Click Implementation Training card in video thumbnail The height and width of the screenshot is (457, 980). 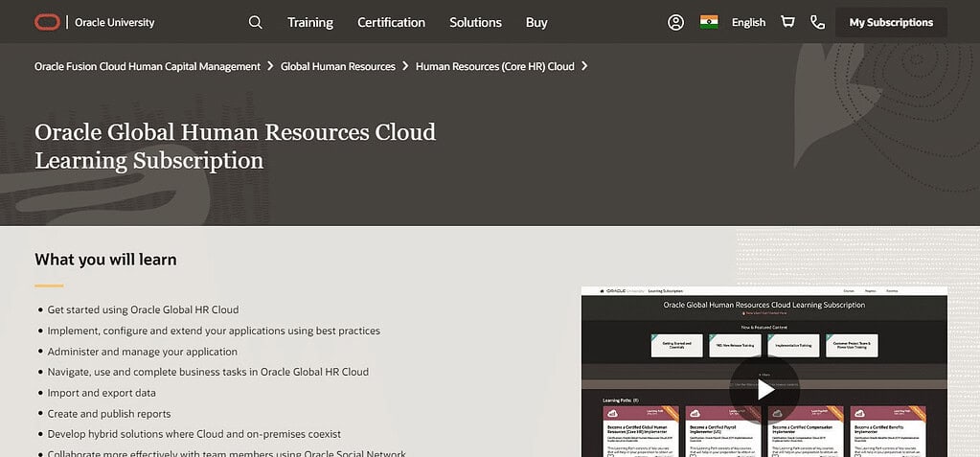[x=793, y=345]
